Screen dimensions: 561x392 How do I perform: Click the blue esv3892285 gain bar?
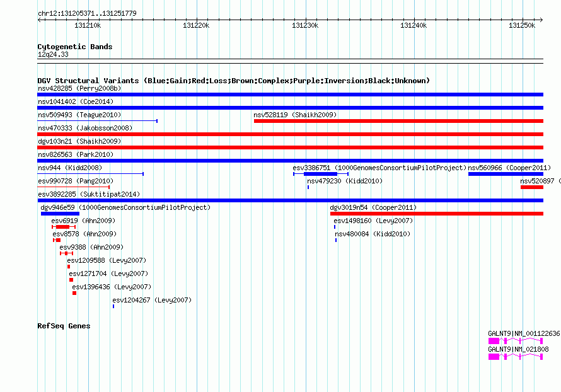290,200
